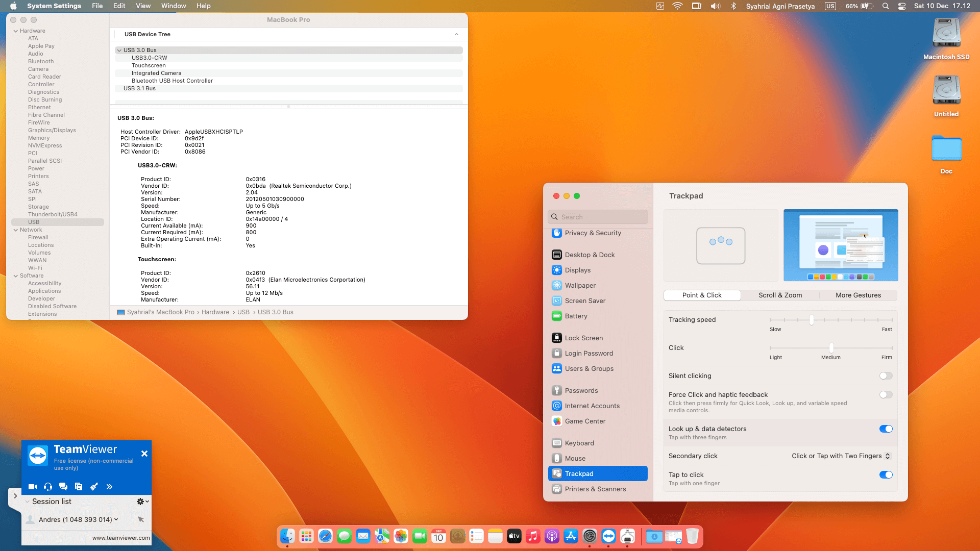Open Safari from the Dock

tap(325, 536)
